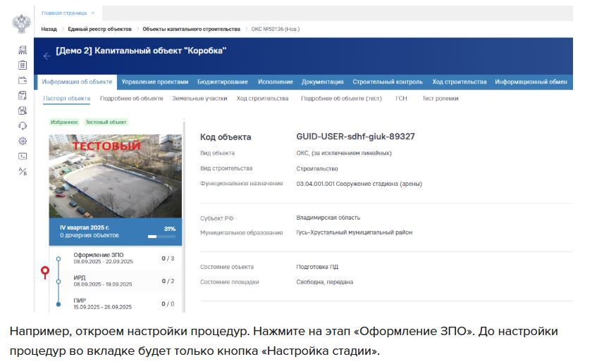Click the A/B icon in the sidebar
This screenshot has width=616, height=364.
(23, 171)
